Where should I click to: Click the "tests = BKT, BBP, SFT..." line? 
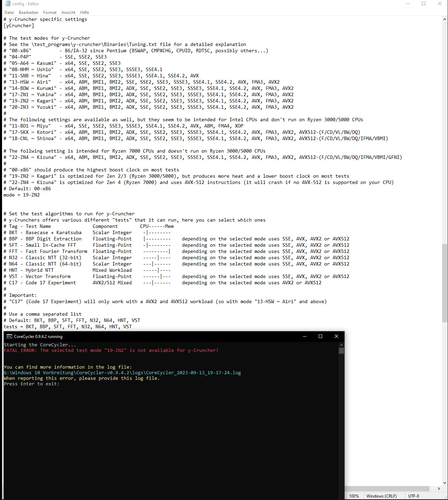tap(68, 326)
